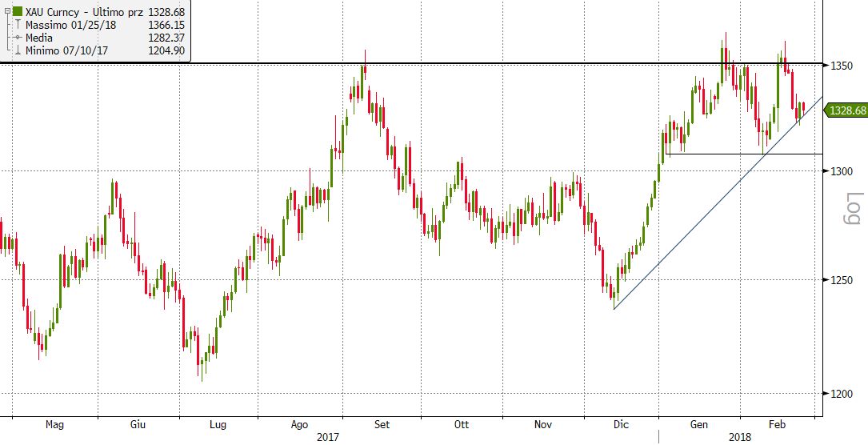This screenshot has height=445, width=868.
Task: Select the 'Media' legend row label
Action: coord(38,38)
